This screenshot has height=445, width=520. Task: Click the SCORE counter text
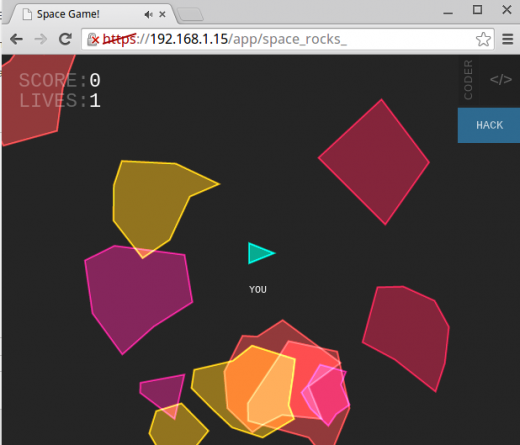59,80
